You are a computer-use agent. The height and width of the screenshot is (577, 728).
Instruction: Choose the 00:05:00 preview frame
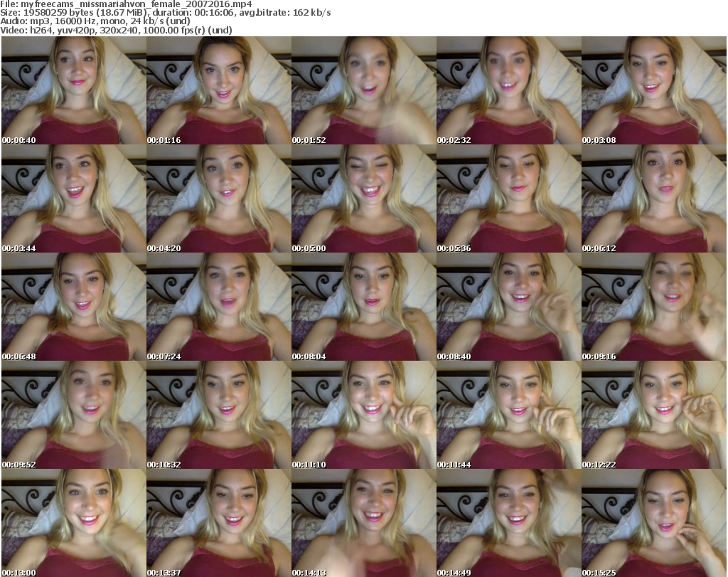[364, 198]
